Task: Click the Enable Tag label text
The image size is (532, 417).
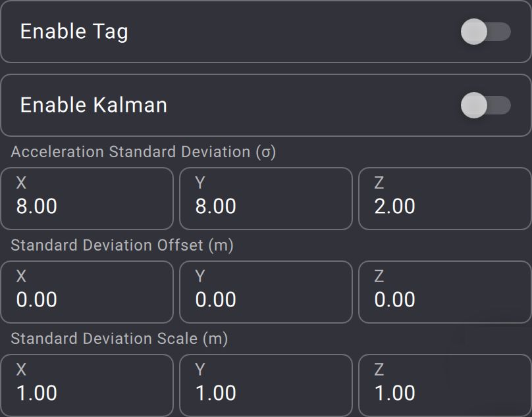Action: 74,32
